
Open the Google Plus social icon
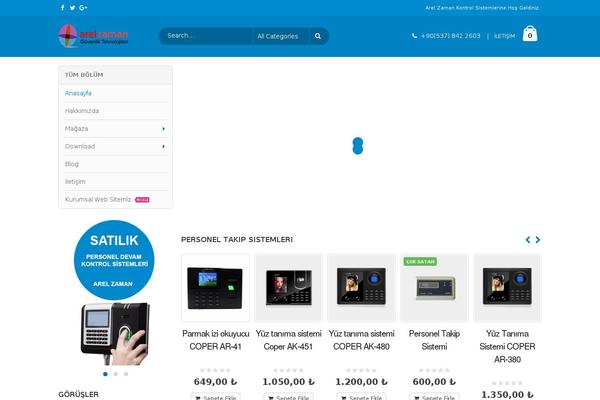pyautogui.click(x=83, y=8)
